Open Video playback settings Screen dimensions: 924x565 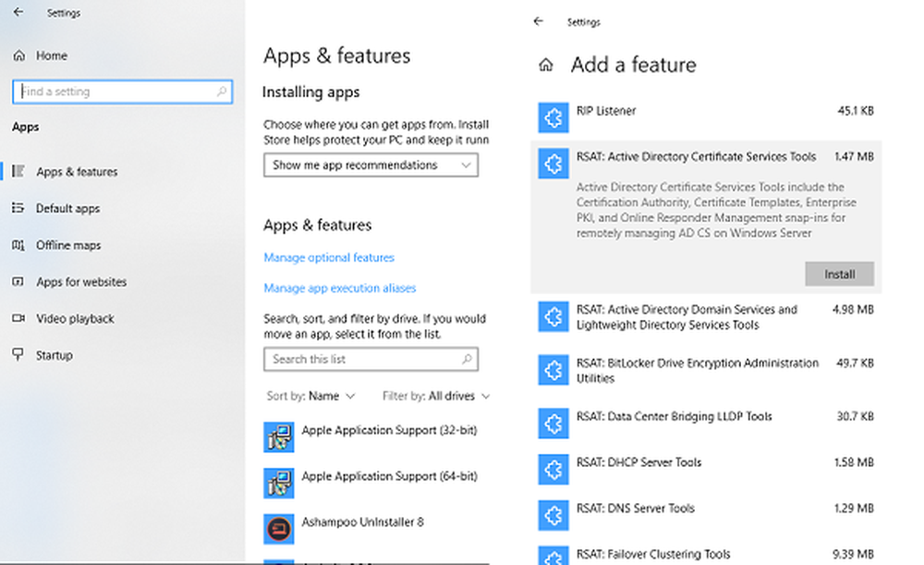click(75, 318)
